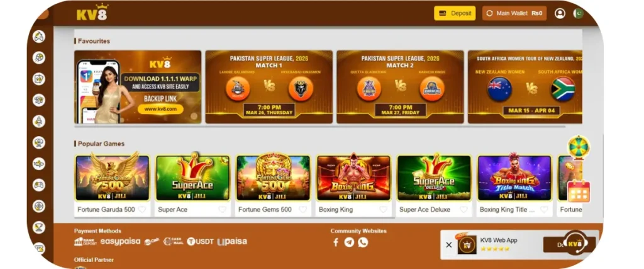This screenshot has height=269, width=644.
Task: Select the fish shooting sidebar icon
Action: (39, 164)
